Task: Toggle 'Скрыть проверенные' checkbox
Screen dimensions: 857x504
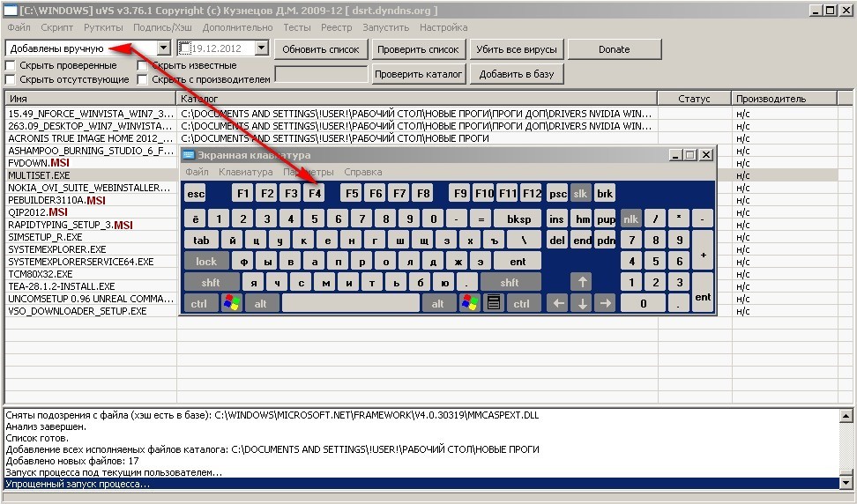Action: 10,65
